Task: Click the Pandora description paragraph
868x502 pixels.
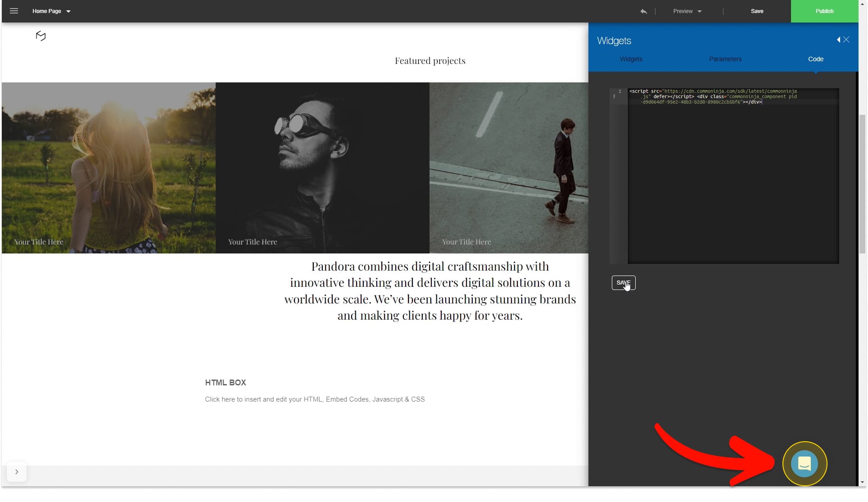Action: click(x=430, y=291)
